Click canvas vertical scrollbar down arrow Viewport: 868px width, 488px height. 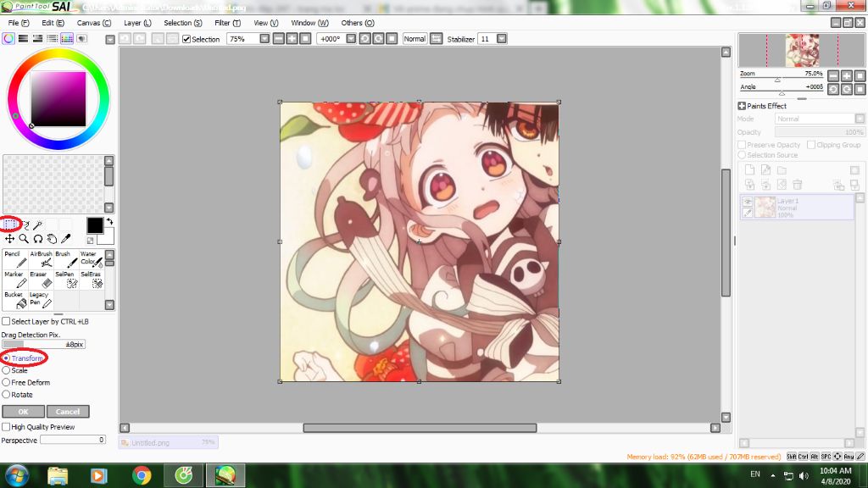tap(726, 417)
